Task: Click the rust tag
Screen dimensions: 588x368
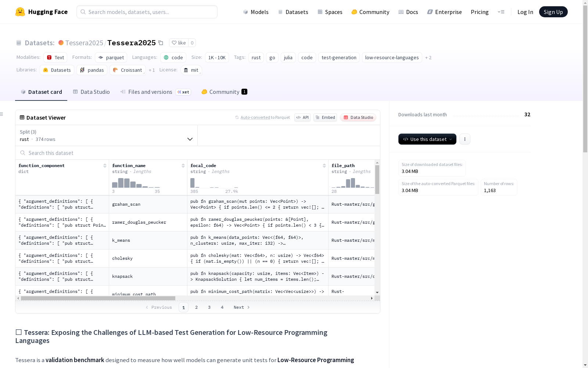Action: 256,57
